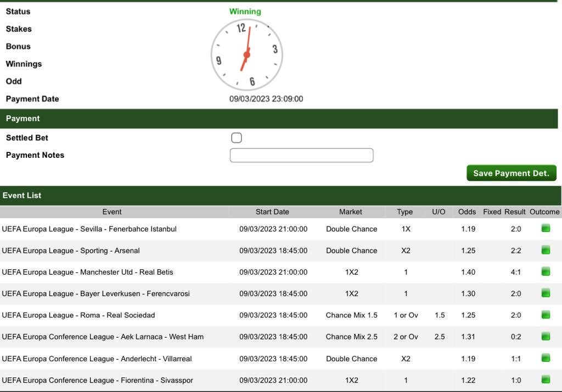Viewport: 562px width, 392px height.
Task: Click the 1:0 result for Fiorentina - Sivasspor
Action: [x=516, y=380]
